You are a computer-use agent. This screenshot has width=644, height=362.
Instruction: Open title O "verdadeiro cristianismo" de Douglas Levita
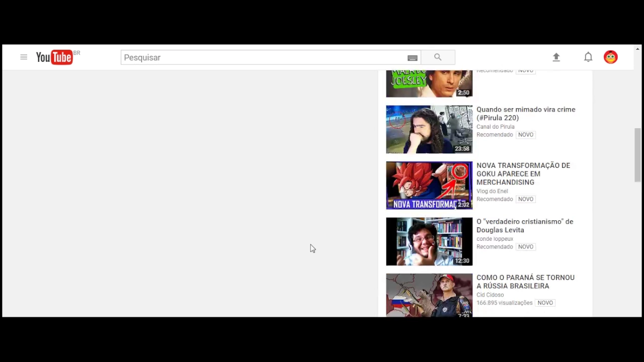525,226
